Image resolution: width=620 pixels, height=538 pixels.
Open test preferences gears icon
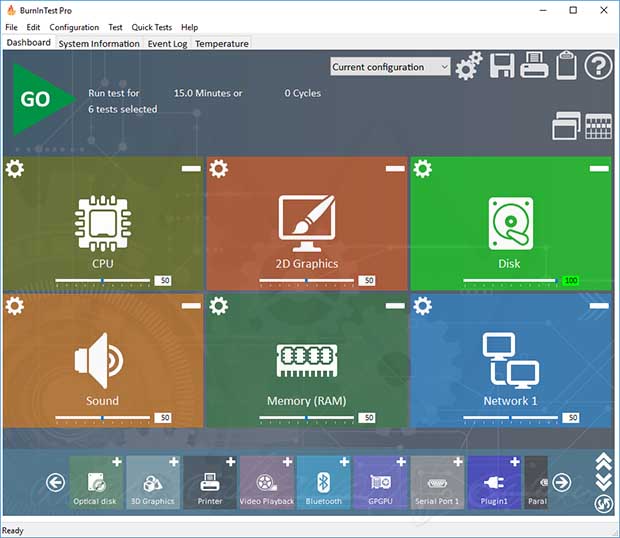tap(469, 67)
